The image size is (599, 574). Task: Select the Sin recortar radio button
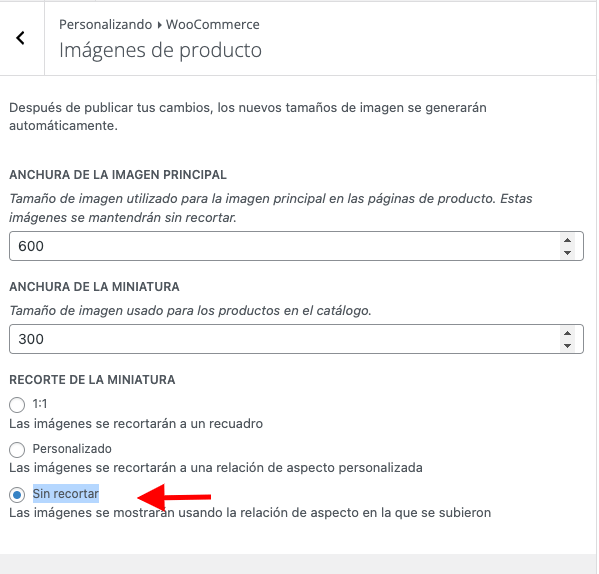(17, 495)
